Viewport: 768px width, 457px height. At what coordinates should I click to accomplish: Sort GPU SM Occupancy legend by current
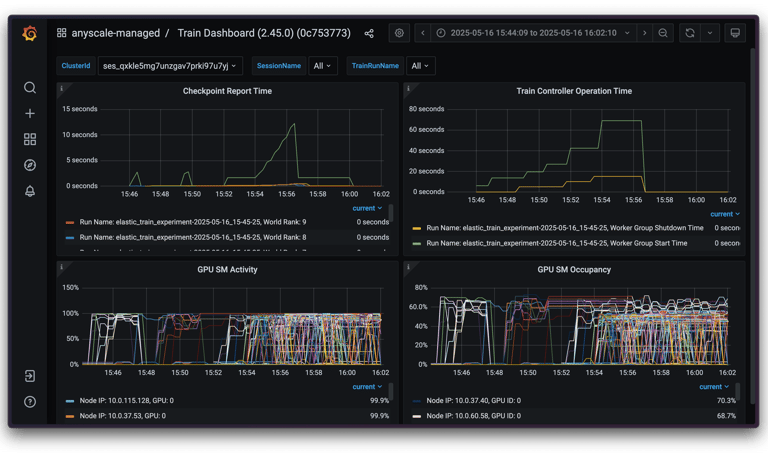pos(714,386)
